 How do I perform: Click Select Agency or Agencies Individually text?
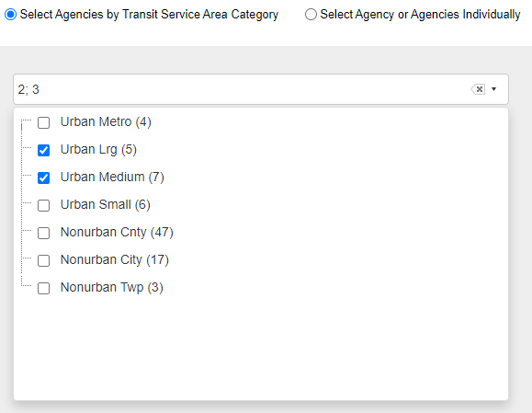point(420,15)
